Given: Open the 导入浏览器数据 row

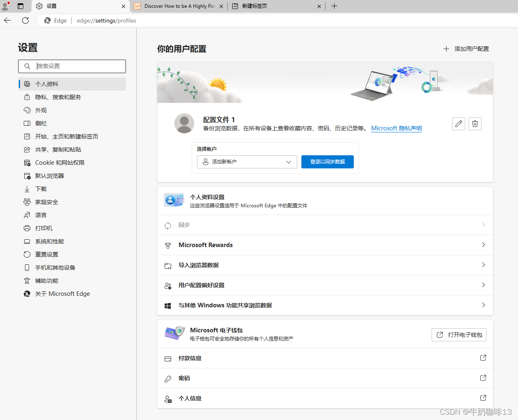Looking at the screenshot, I should (325, 265).
